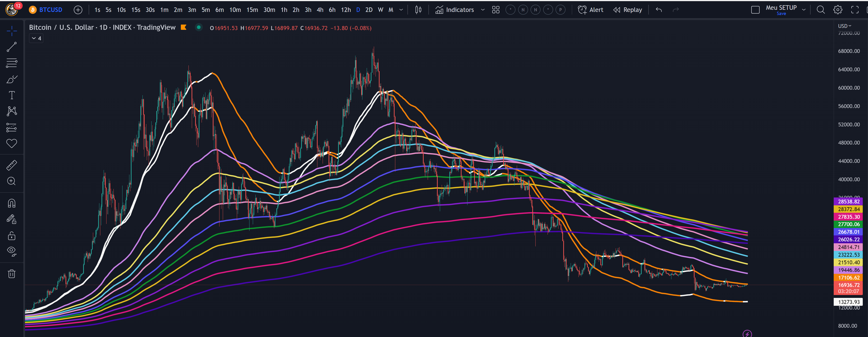Click the Alert button
The height and width of the screenshot is (337, 868).
click(591, 10)
